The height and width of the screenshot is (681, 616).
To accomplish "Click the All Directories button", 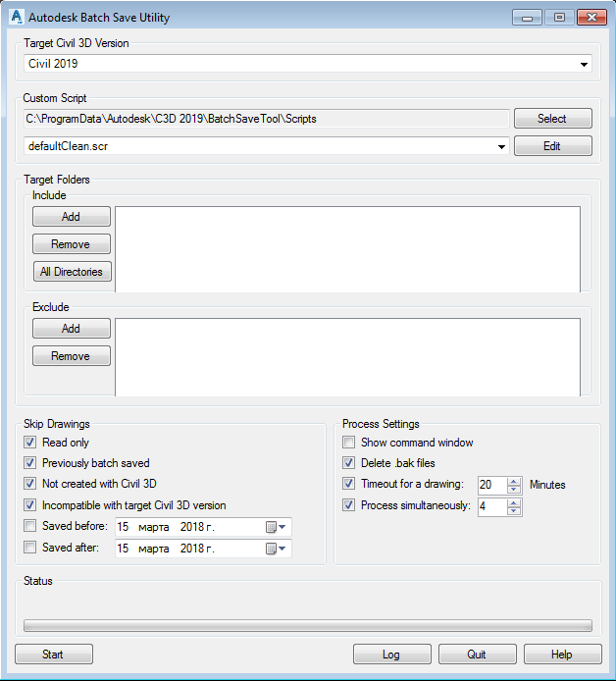I will pyautogui.click(x=72, y=272).
